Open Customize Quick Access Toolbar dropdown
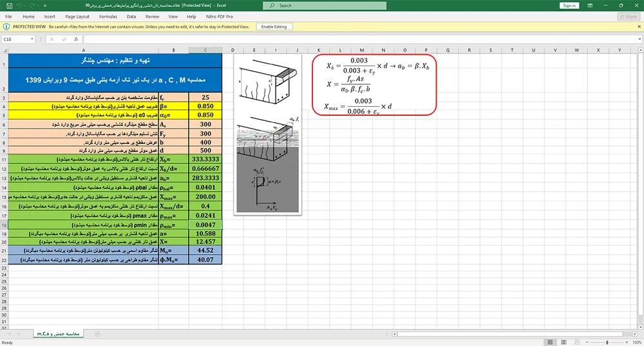 point(45,6)
